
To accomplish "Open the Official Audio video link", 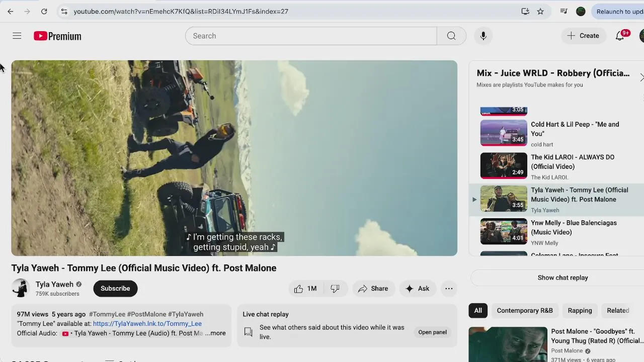I will (133, 333).
